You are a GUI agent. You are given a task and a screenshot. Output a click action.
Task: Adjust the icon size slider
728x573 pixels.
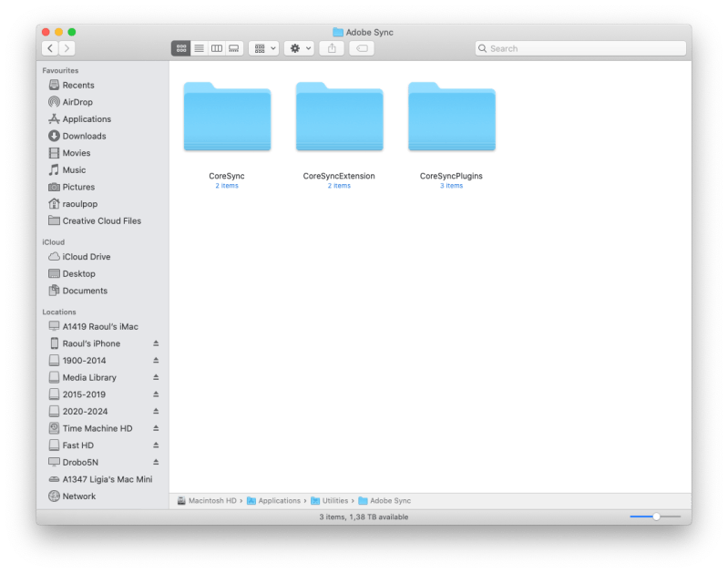coord(655,517)
